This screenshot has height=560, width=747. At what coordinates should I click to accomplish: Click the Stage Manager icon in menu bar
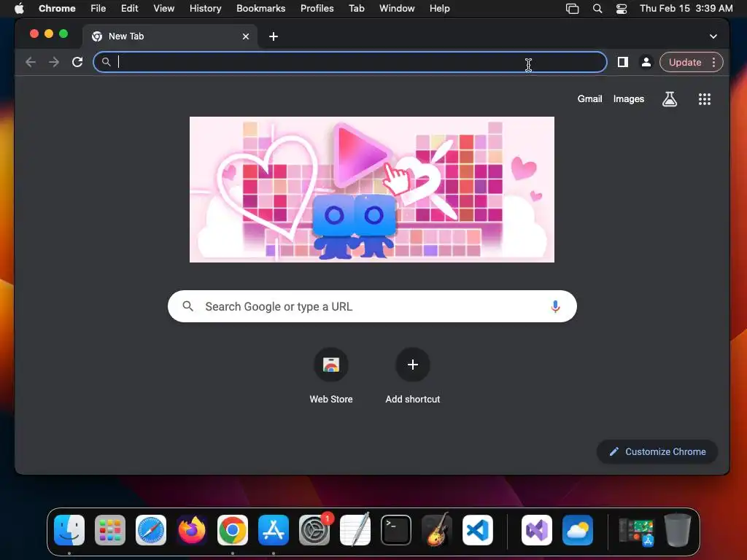pyautogui.click(x=572, y=9)
